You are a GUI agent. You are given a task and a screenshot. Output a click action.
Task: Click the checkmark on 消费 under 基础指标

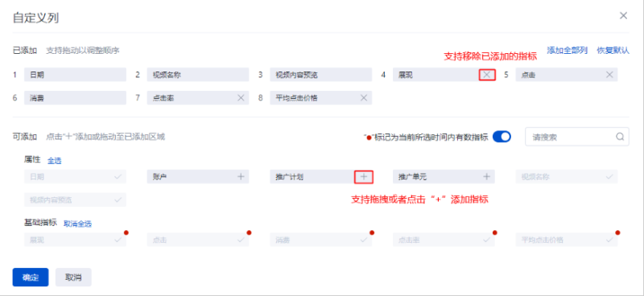pos(364,240)
